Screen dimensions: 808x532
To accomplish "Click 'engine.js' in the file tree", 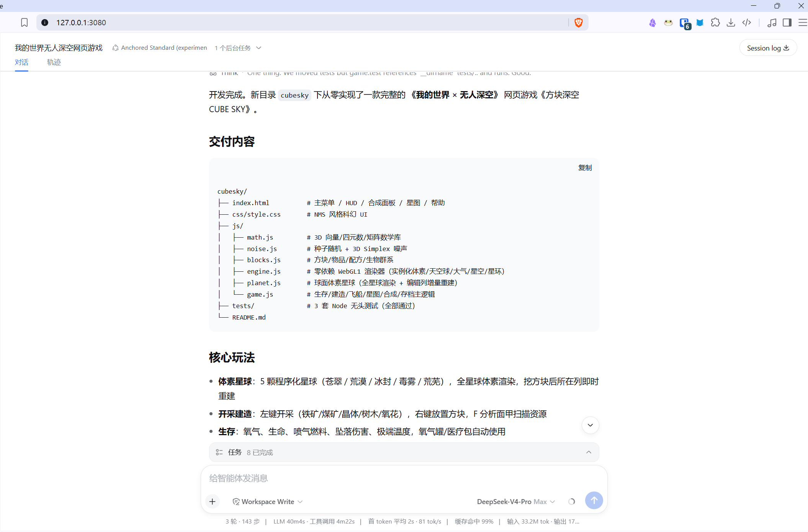I will click(x=264, y=271).
